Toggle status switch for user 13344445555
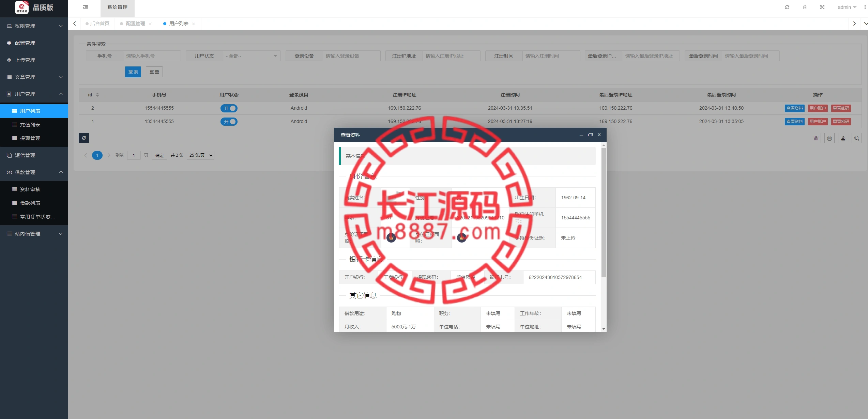This screenshot has width=868, height=419. [229, 122]
